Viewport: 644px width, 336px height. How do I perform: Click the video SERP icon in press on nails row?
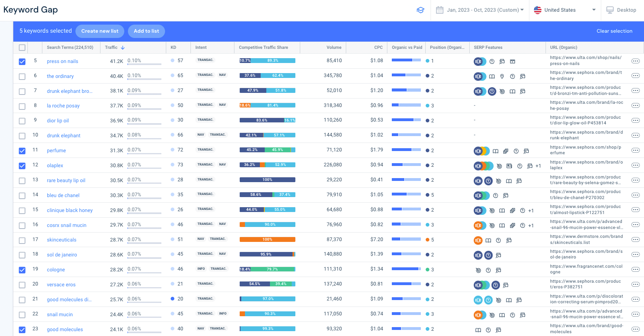point(512,61)
